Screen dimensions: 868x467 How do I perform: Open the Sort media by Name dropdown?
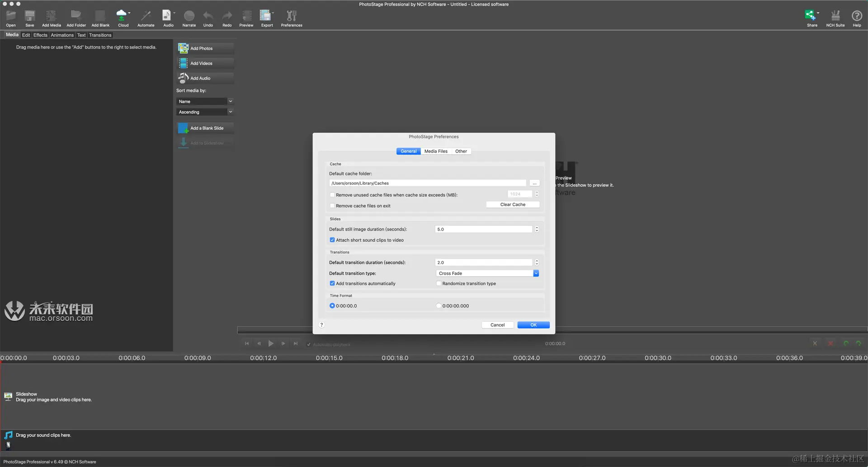click(205, 101)
